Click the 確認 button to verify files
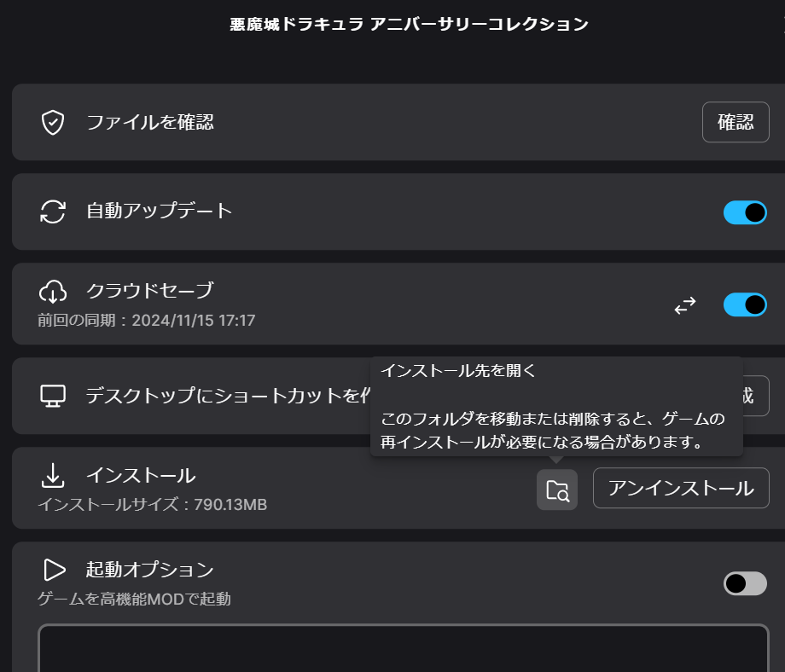The height and width of the screenshot is (672, 785). 736,122
